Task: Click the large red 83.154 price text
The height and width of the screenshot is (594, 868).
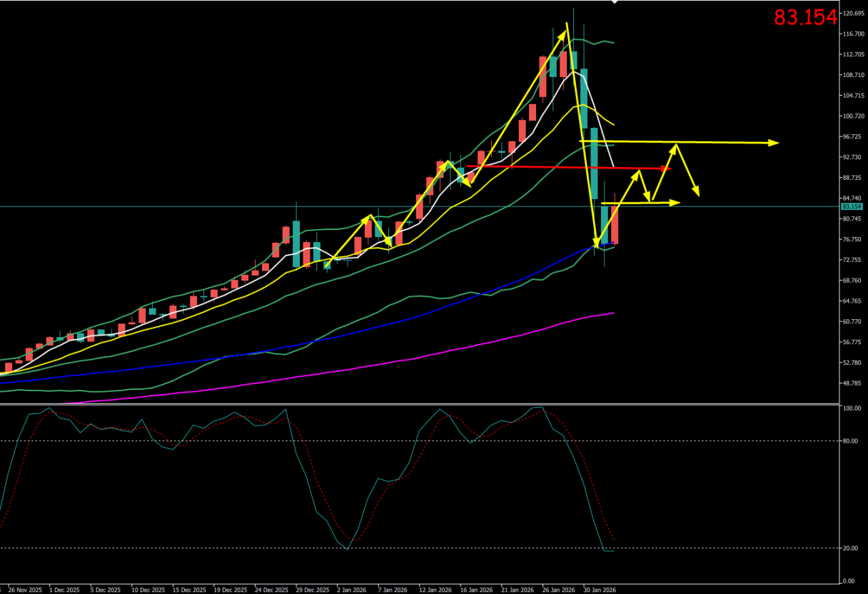Action: click(805, 18)
